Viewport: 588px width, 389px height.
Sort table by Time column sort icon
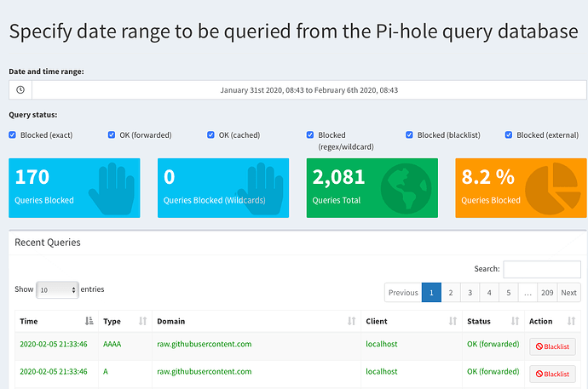coord(89,322)
